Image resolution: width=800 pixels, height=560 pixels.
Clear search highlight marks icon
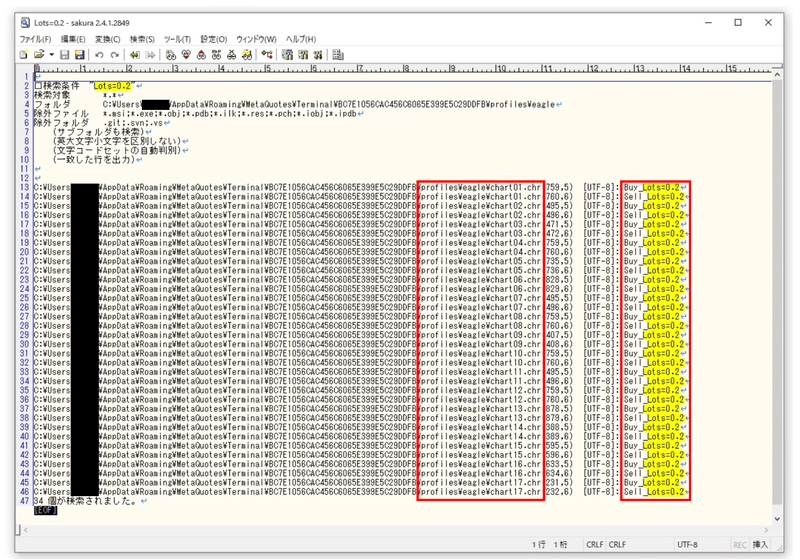click(232, 55)
